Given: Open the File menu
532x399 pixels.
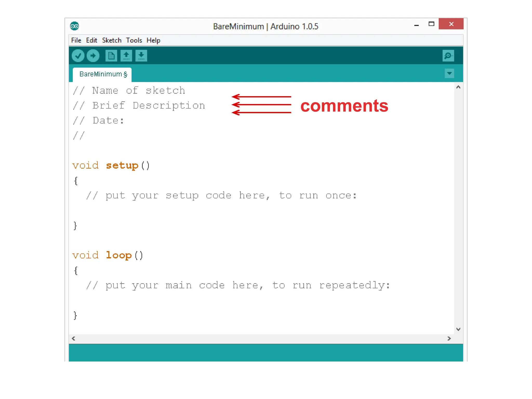Looking at the screenshot, I should tap(76, 40).
